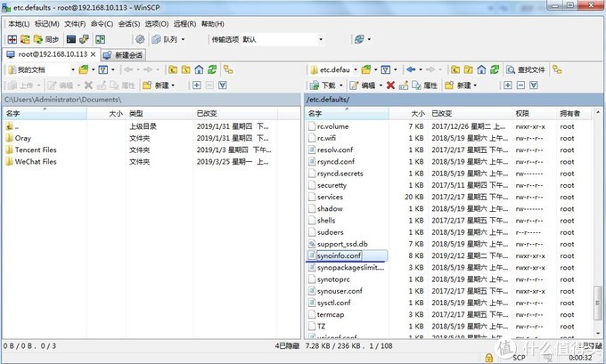Open the Tencent Files local folder
The height and width of the screenshot is (364, 606).
[x=36, y=150]
